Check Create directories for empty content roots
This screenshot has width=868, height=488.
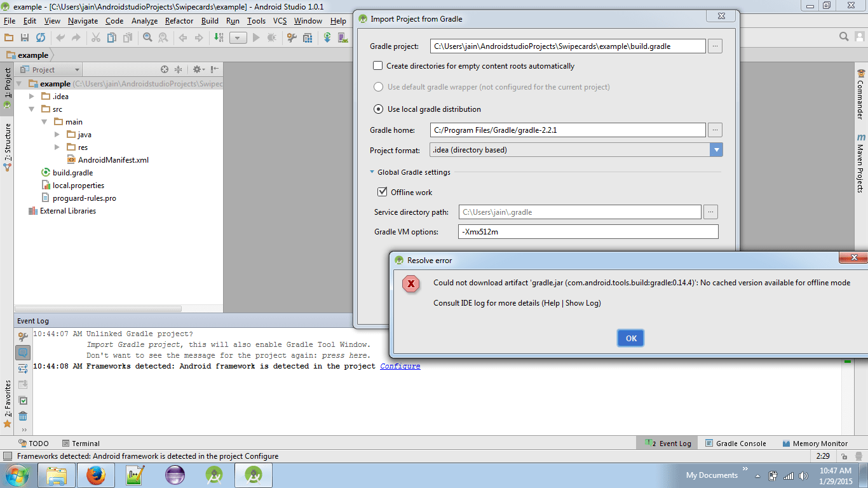click(378, 66)
